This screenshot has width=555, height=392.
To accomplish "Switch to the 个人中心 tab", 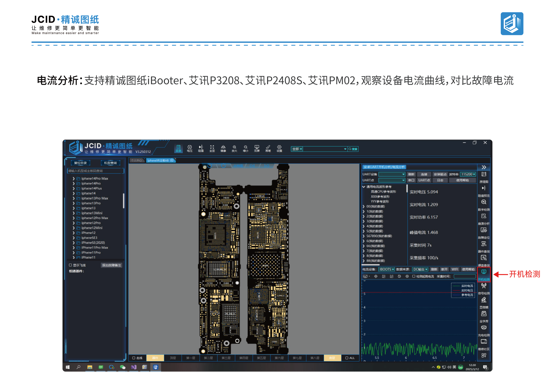I will [136, 160].
